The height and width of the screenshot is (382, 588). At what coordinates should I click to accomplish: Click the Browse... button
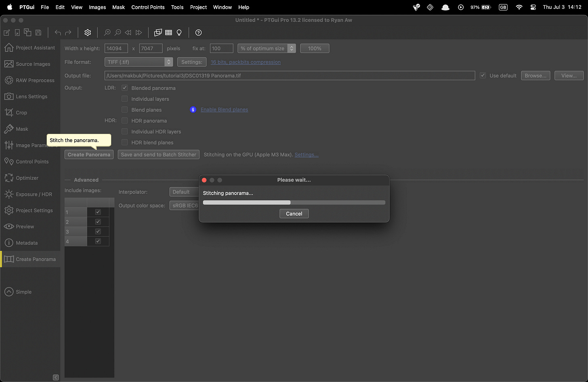[x=535, y=76]
